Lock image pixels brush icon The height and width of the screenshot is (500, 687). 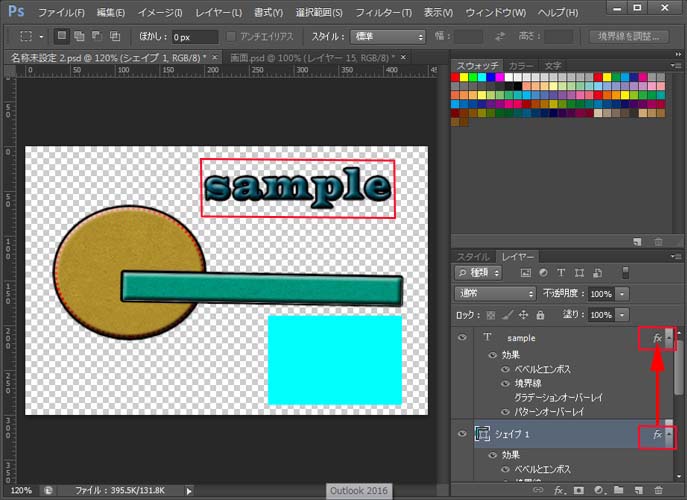pos(507,315)
